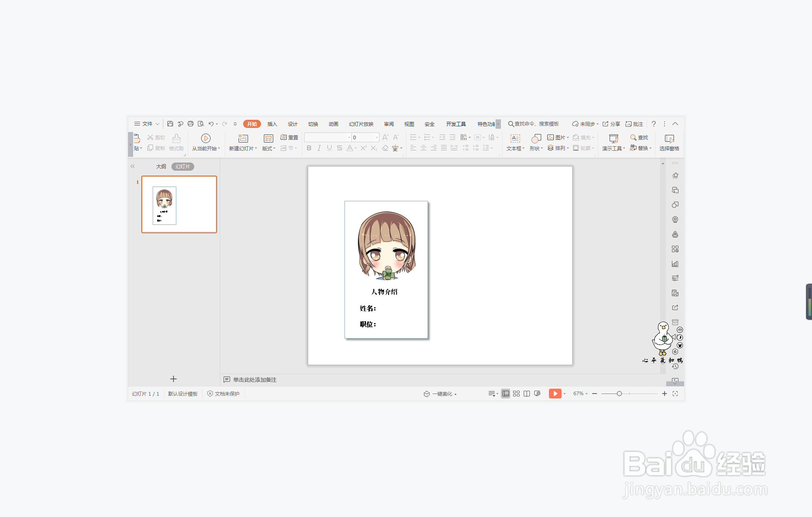The height and width of the screenshot is (517, 812).
Task: Click the fit-to-window icon in the status bar
Action: pos(675,394)
